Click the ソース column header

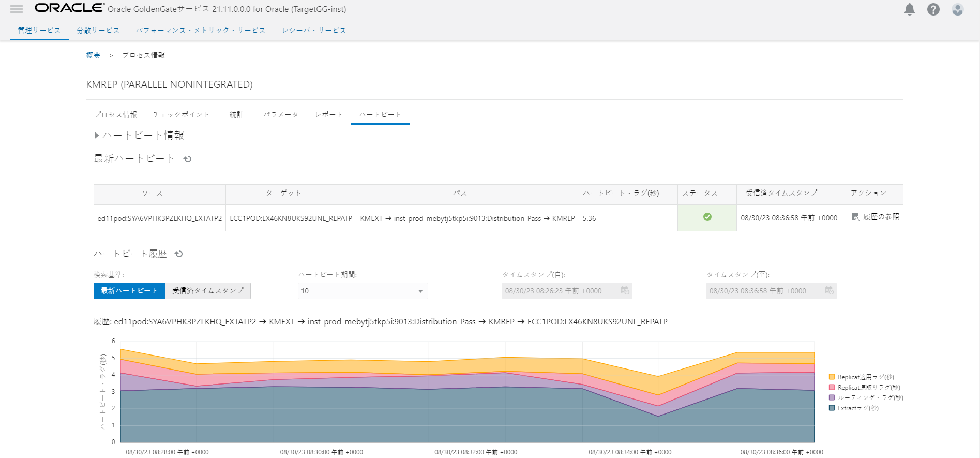coord(160,195)
